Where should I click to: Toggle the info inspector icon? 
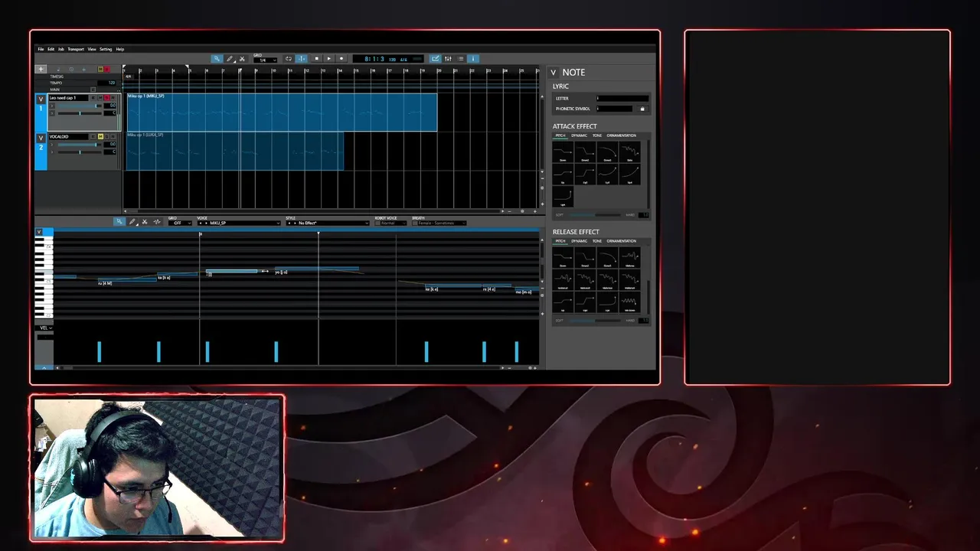(x=473, y=58)
